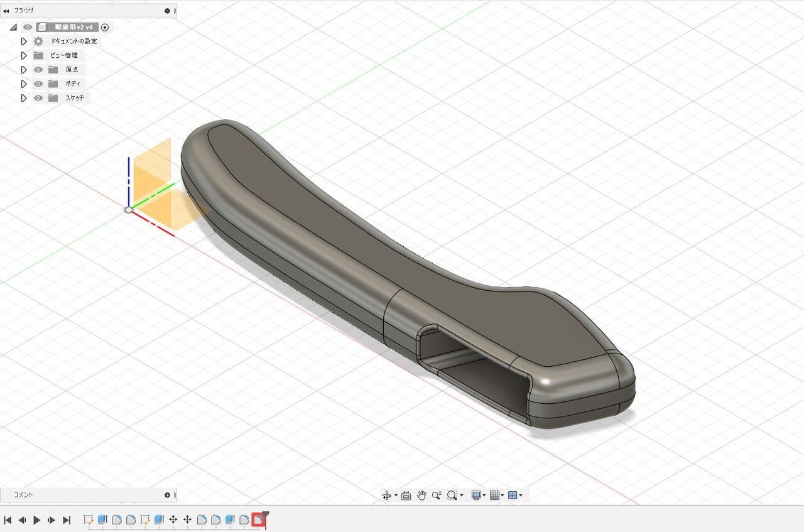
Task: Collapse the ブラウザ panel with double arrows
Action: tap(6, 11)
